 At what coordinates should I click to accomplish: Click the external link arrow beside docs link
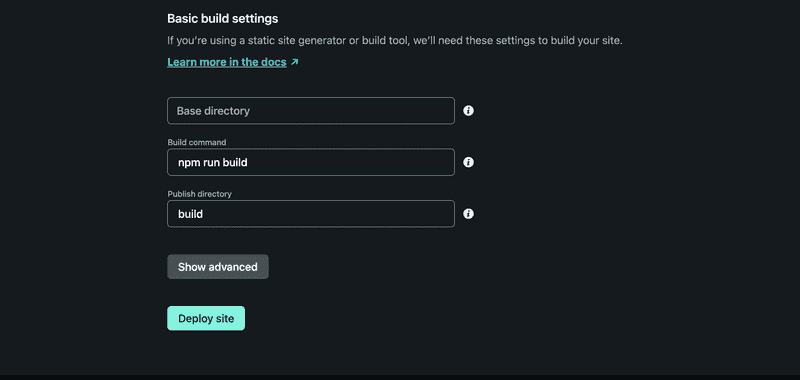(294, 62)
